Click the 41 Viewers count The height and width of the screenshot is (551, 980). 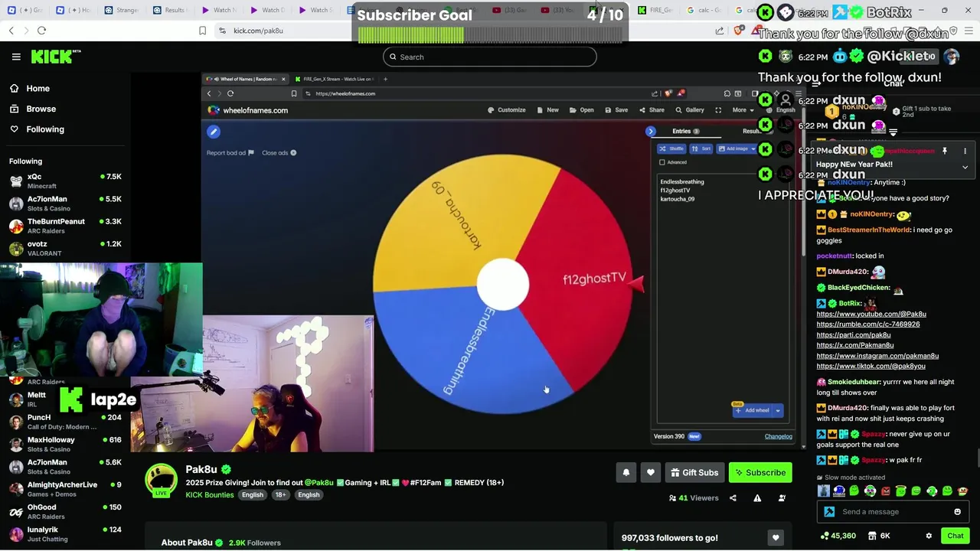[x=694, y=498]
